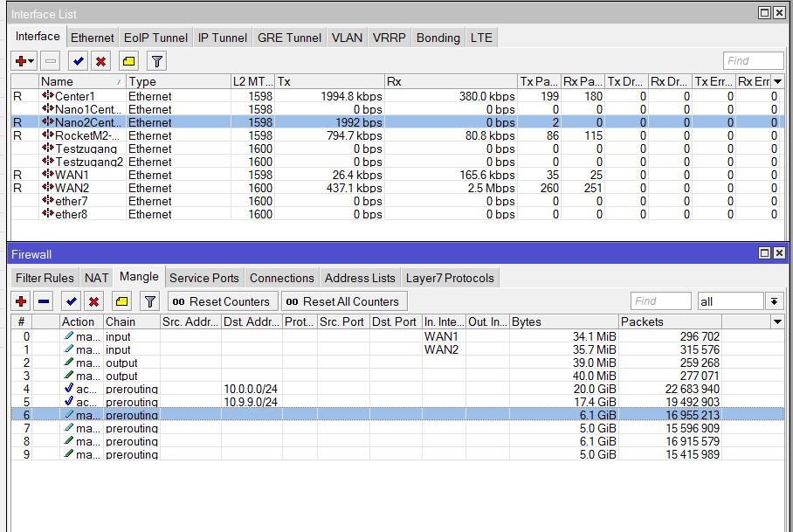Image resolution: width=793 pixels, height=532 pixels.
Task: Open the VLAN tab
Action: click(347, 38)
